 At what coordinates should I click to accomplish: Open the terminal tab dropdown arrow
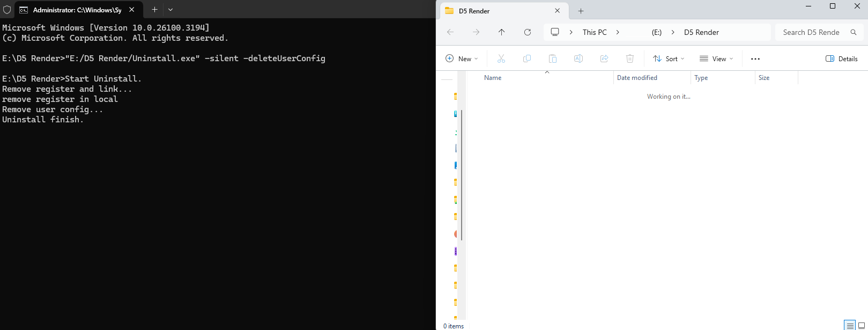coord(170,10)
